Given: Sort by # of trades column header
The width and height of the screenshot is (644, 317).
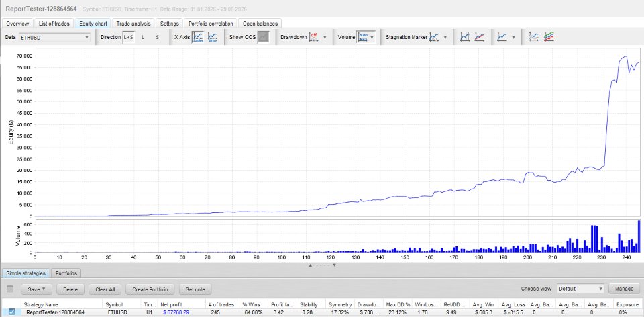Looking at the screenshot, I should pyautogui.click(x=221, y=305).
